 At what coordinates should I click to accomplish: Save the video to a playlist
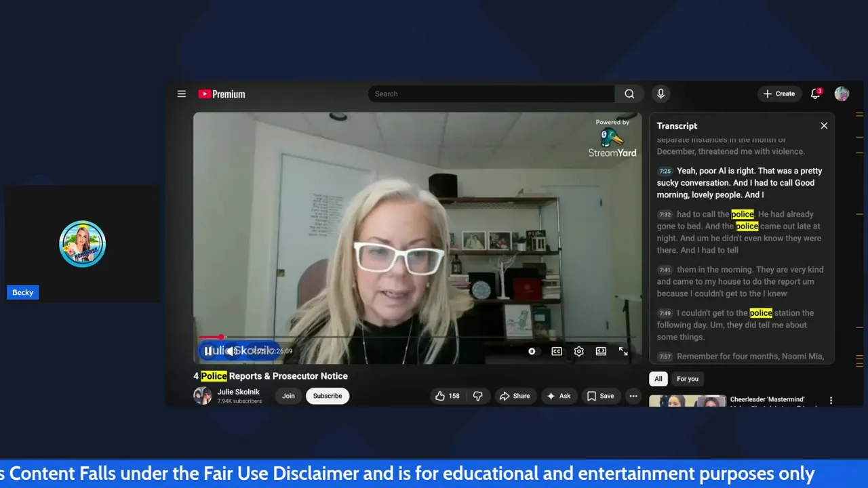coord(600,396)
